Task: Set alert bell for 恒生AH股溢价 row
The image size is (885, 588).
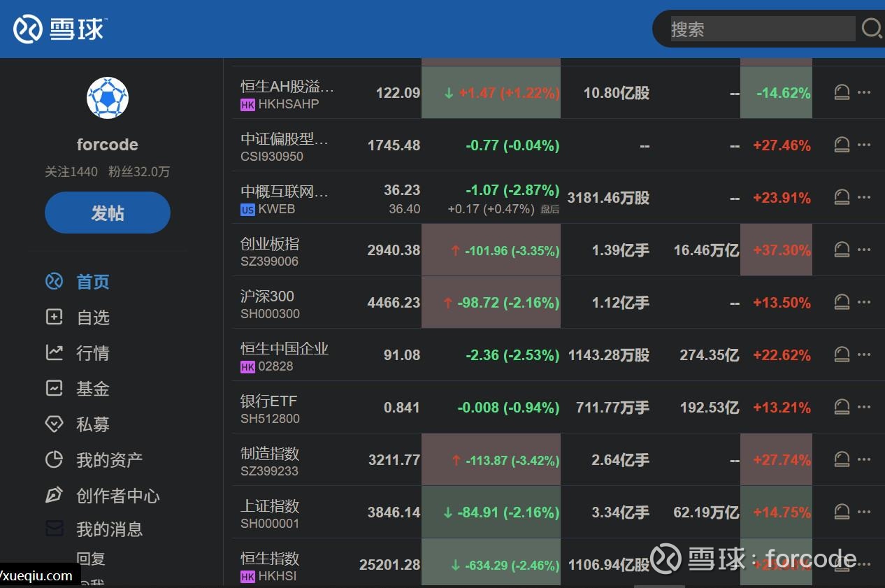Action: pyautogui.click(x=842, y=92)
